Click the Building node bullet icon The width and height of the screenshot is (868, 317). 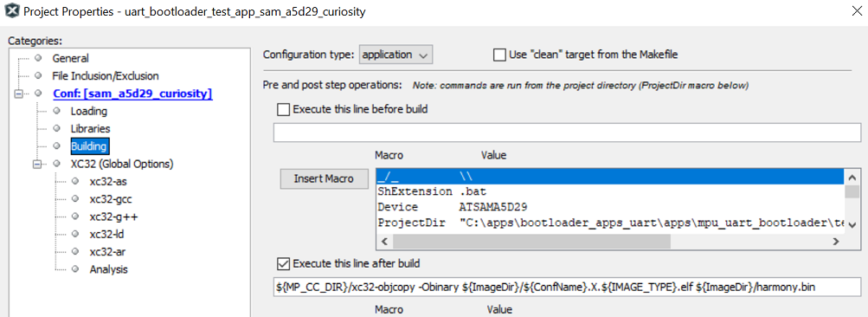pos(56,146)
